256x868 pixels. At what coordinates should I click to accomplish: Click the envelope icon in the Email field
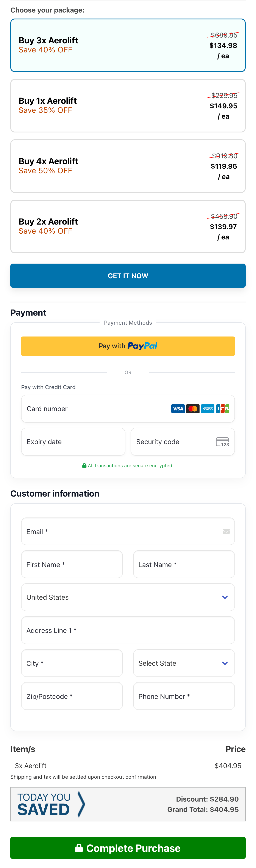click(x=226, y=531)
